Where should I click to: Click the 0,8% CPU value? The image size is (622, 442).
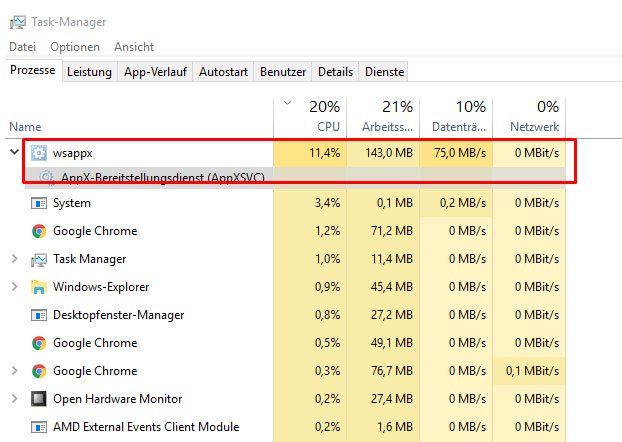pos(327,315)
